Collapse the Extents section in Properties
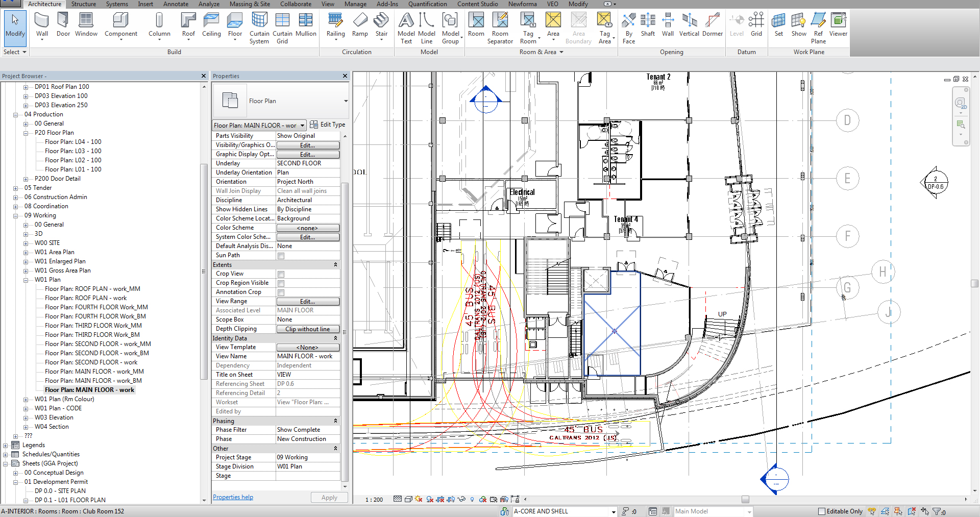980x517 pixels. coord(335,264)
